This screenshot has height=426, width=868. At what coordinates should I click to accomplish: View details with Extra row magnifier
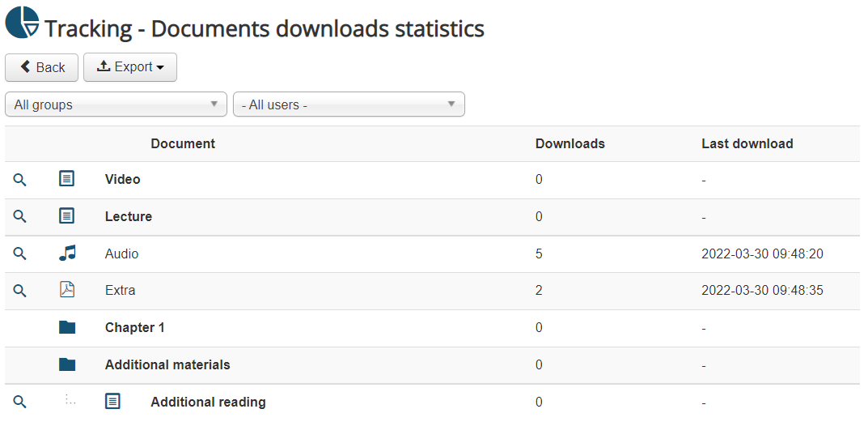click(x=20, y=291)
